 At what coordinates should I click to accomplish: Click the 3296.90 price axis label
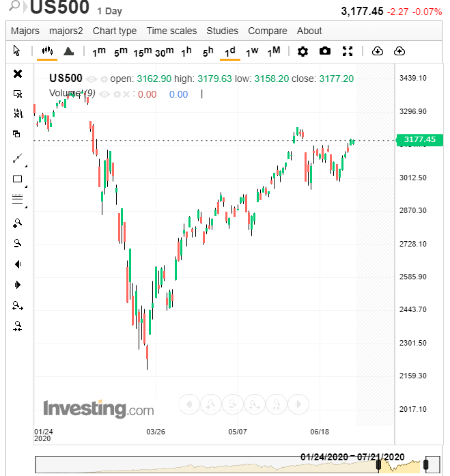click(412, 111)
